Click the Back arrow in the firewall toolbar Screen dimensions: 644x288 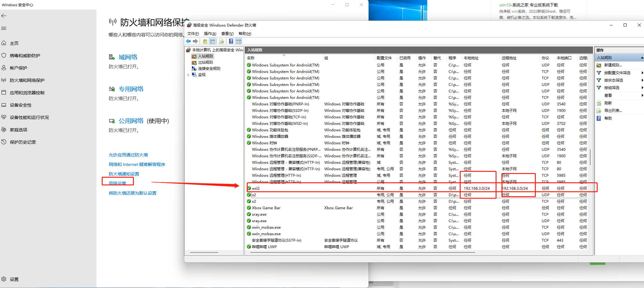click(x=188, y=41)
